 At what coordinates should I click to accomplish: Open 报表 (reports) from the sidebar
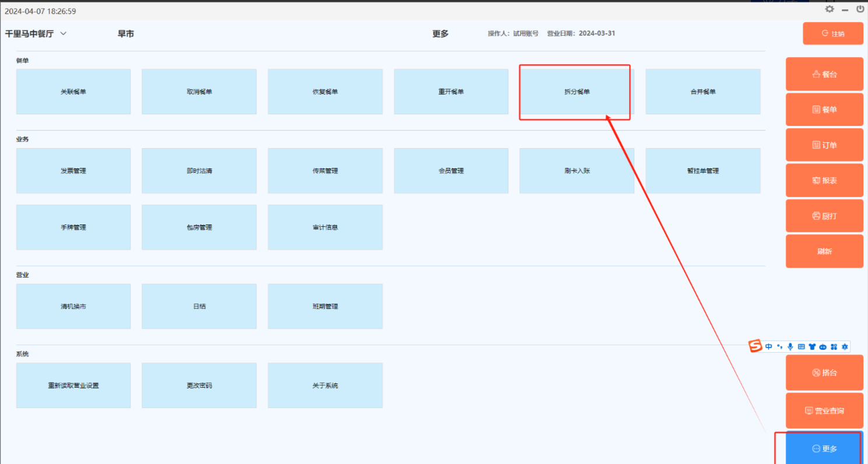pos(824,181)
